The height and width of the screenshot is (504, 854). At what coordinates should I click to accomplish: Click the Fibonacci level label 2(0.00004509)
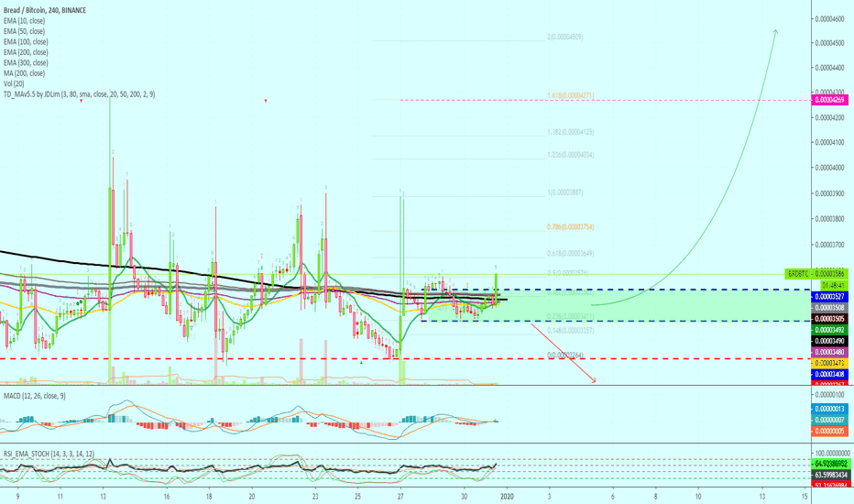coord(564,37)
